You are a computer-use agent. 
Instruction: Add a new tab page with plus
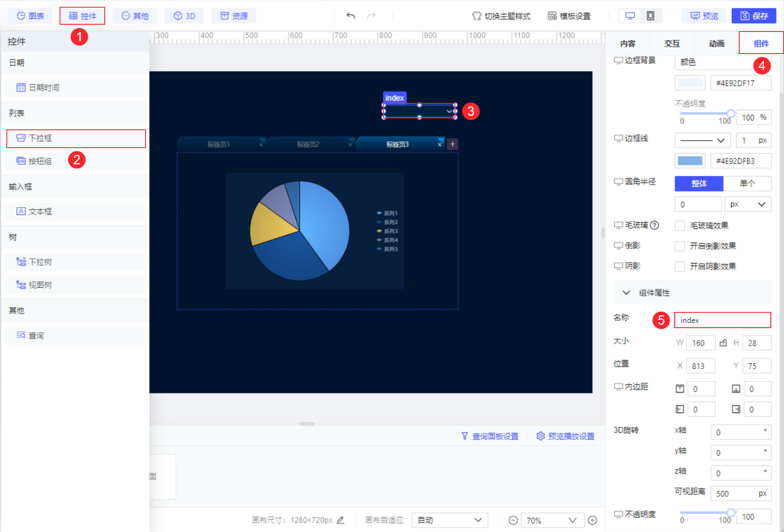[452, 144]
